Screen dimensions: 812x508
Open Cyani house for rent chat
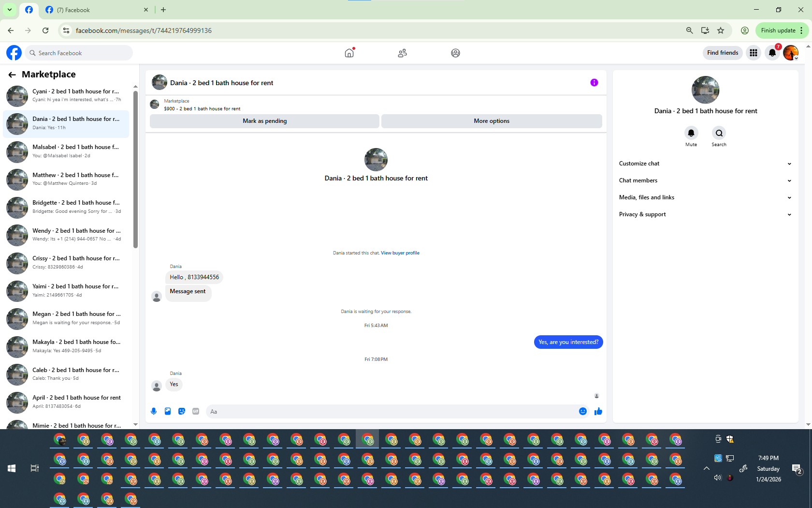pos(66,96)
